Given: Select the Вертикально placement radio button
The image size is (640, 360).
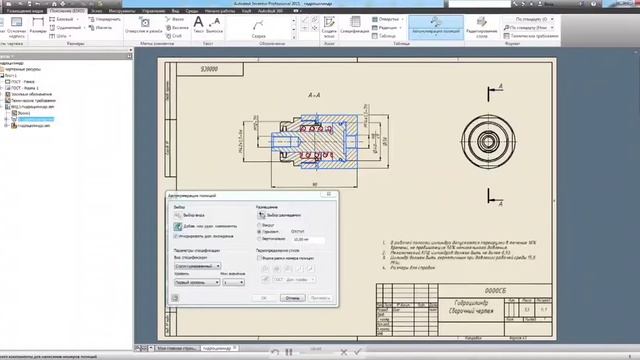Looking at the screenshot, I should click(x=259, y=238).
